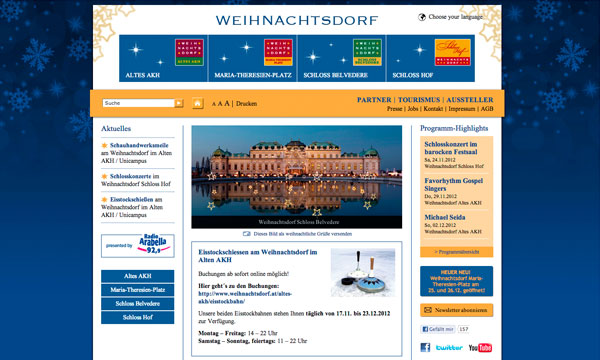Click the send-image-as-greeting icon
600x360 pixels.
[x=247, y=234]
